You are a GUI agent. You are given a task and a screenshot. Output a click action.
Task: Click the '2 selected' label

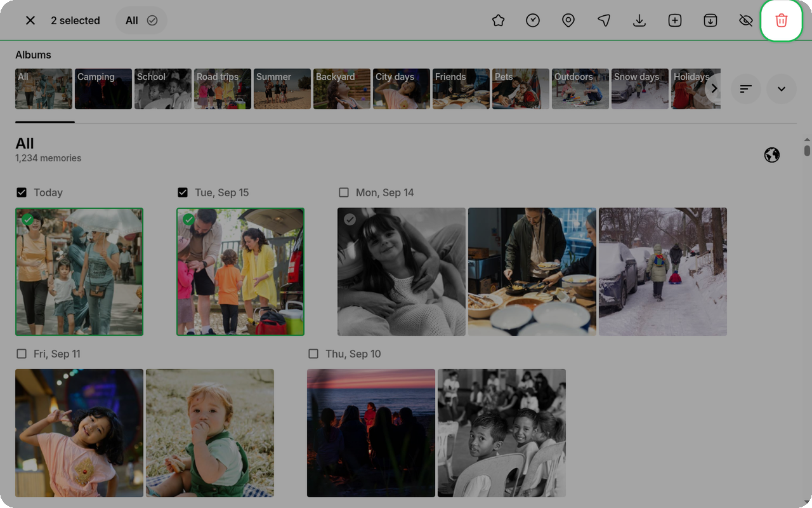75,20
